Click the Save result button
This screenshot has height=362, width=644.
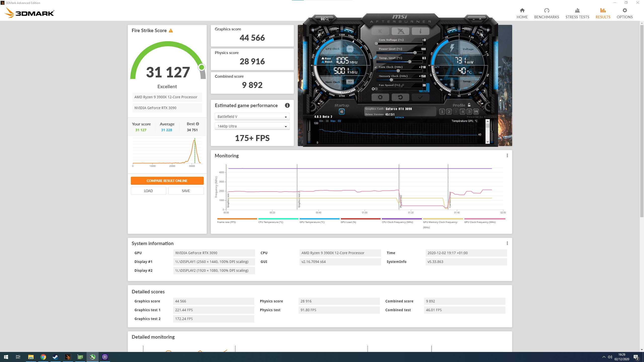186,191
